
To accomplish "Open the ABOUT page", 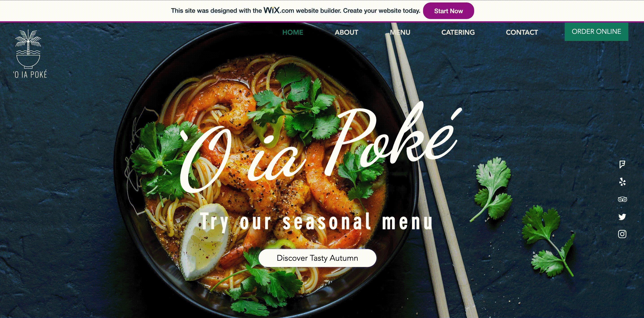I will point(346,32).
